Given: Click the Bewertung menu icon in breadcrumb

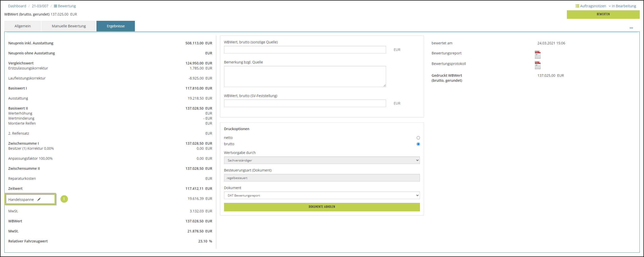Looking at the screenshot, I should [56, 6].
